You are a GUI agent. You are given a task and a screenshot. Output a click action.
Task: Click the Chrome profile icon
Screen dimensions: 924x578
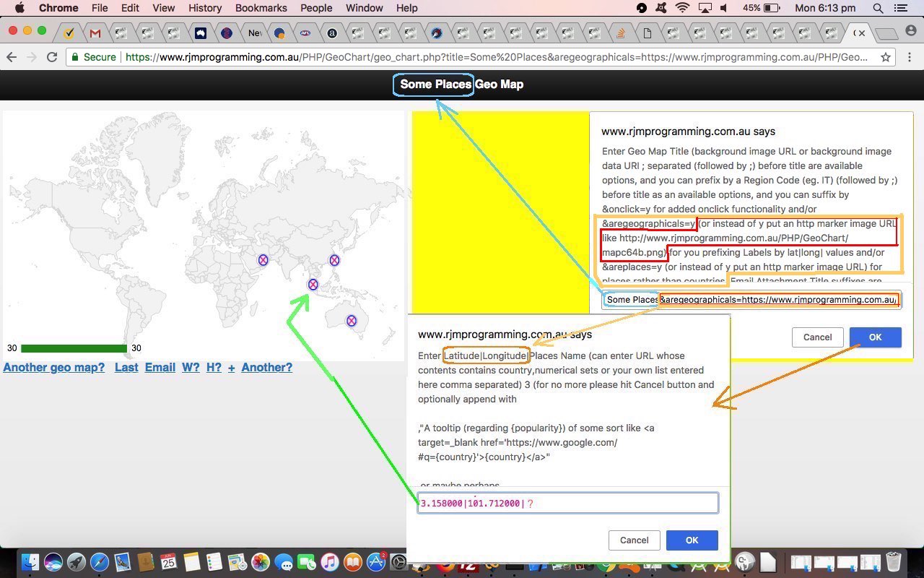[x=912, y=32]
